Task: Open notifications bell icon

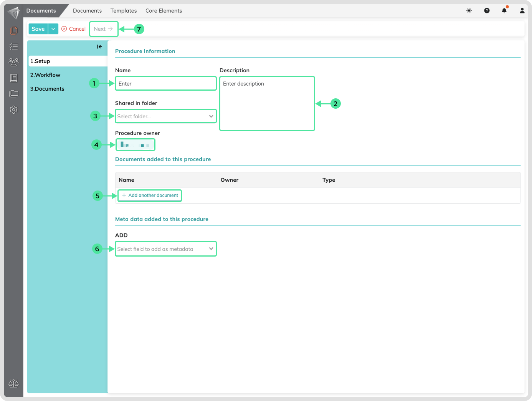Action: 504,11
